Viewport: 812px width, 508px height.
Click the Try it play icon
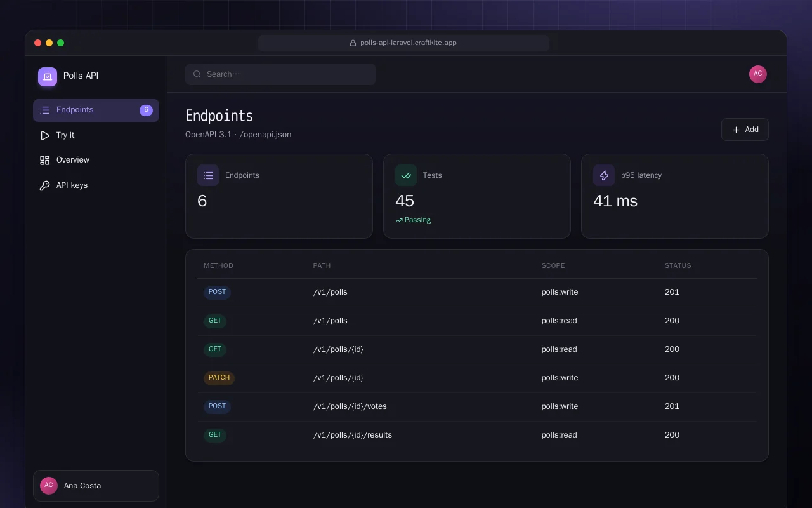(44, 135)
